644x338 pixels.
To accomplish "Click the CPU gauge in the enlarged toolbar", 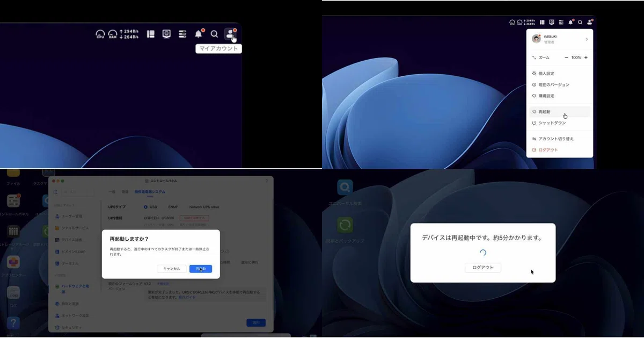I will pos(100,34).
